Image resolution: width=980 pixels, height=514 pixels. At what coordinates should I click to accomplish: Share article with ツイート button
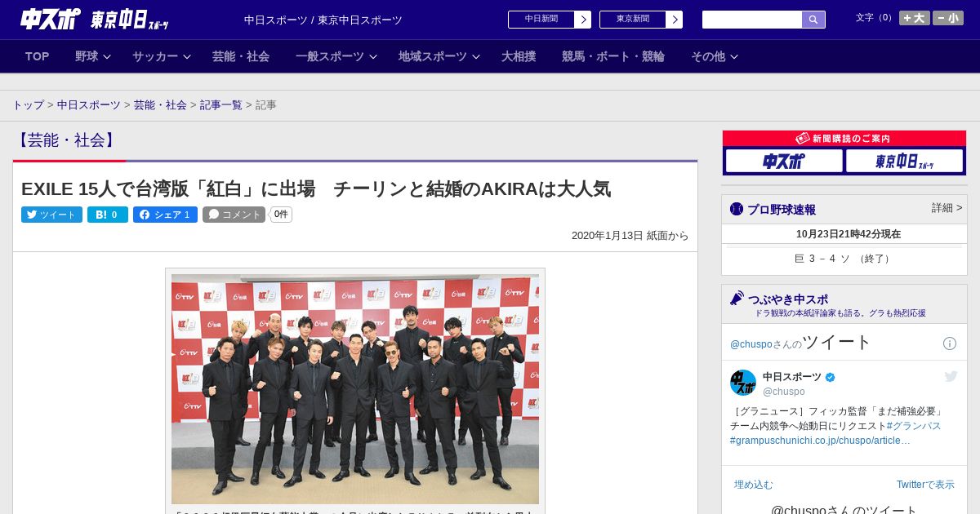pyautogui.click(x=51, y=215)
